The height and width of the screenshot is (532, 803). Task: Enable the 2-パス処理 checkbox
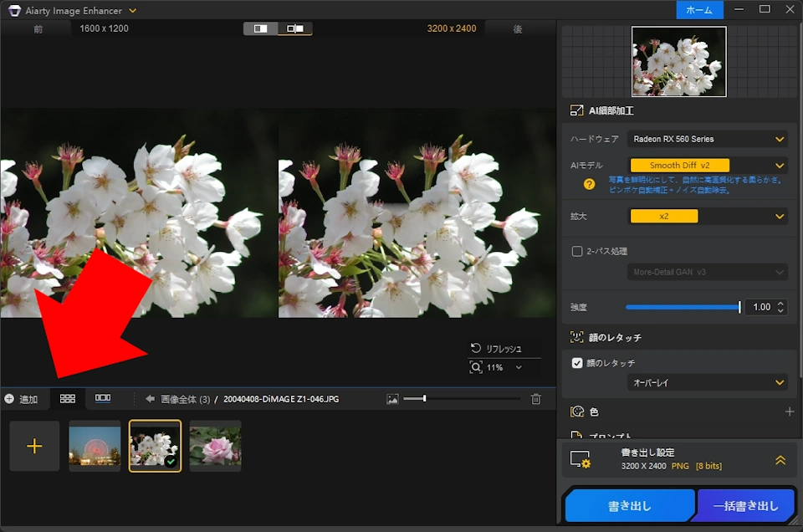coord(576,251)
